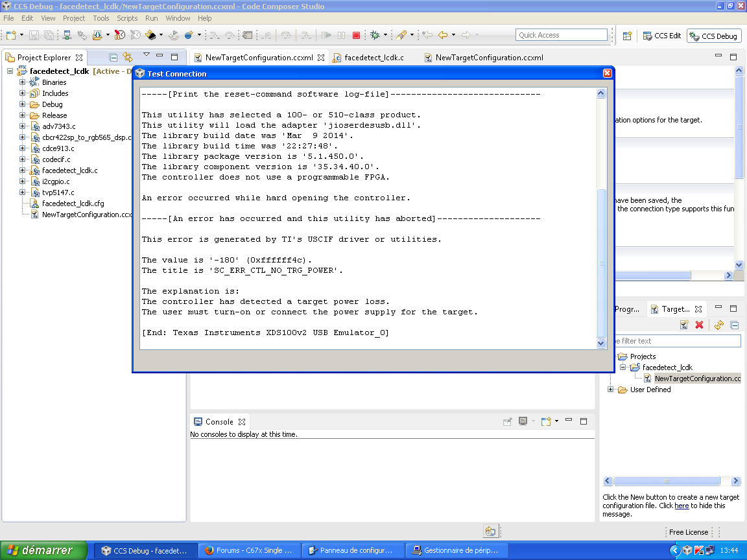This screenshot has width=747, height=560.
Task: Close the Test Connection dialog
Action: click(607, 73)
